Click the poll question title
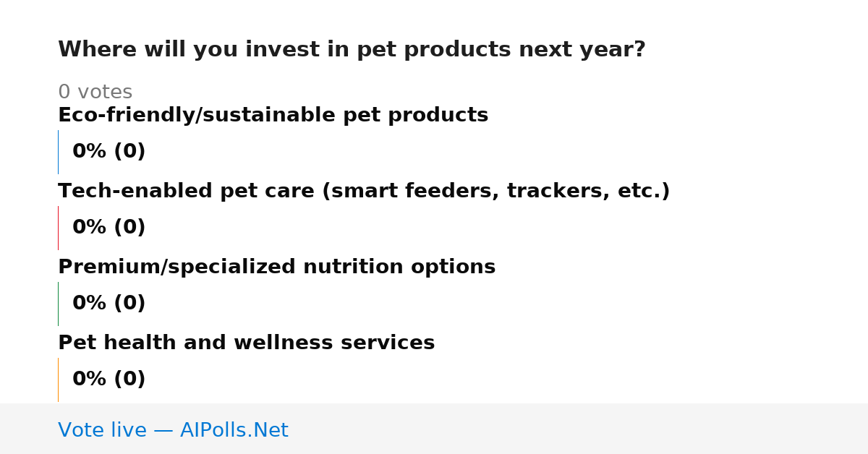This screenshot has width=868, height=454. point(352,50)
